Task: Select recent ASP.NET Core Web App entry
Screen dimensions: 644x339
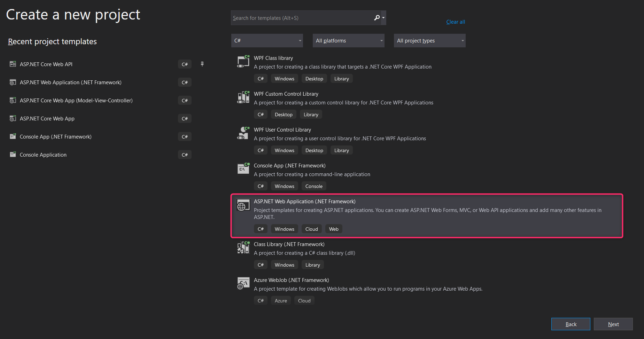Action: tap(47, 118)
